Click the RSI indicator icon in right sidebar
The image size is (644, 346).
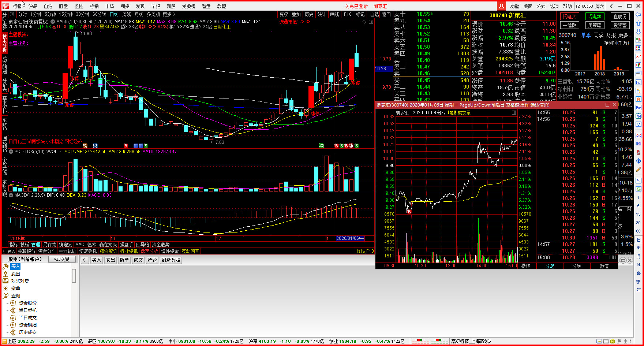click(x=639, y=144)
